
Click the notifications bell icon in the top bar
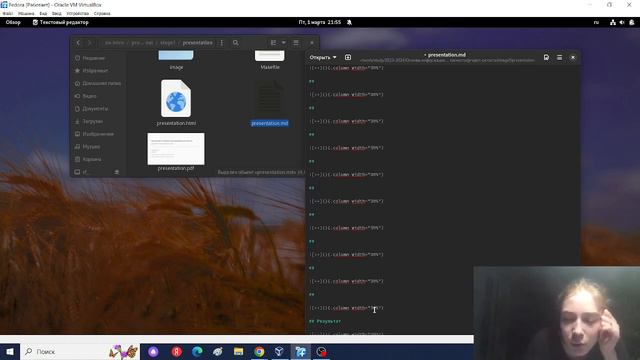tap(349, 22)
